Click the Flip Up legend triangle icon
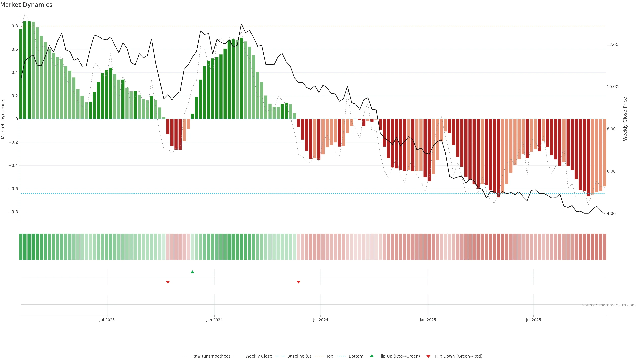Screen dimensions: 644x362 pyautogui.click(x=372, y=356)
